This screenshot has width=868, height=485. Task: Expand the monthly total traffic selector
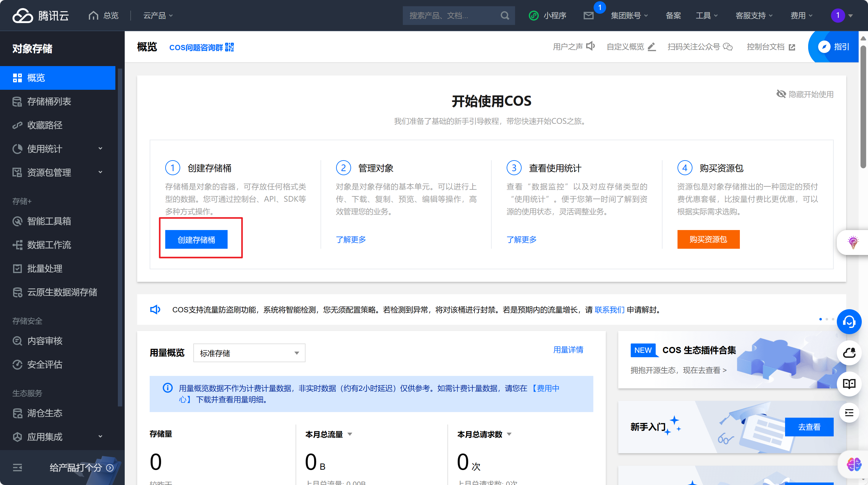[x=350, y=434]
